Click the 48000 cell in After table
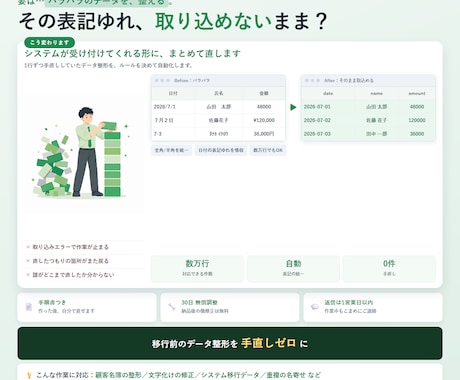 point(417,107)
